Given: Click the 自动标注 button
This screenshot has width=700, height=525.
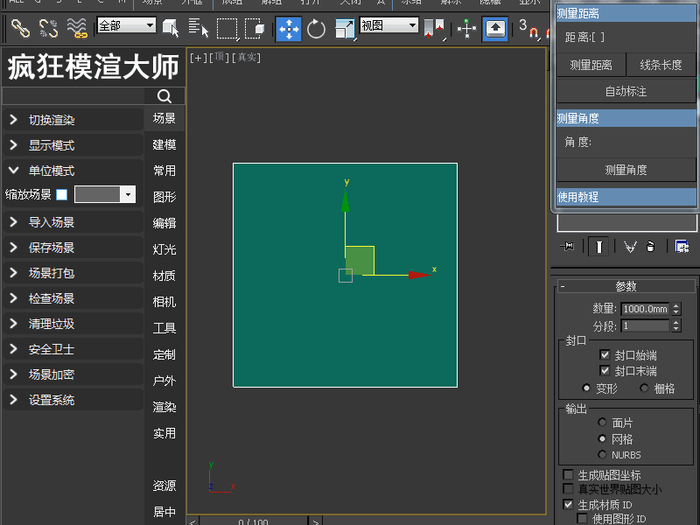Looking at the screenshot, I should 625,91.
